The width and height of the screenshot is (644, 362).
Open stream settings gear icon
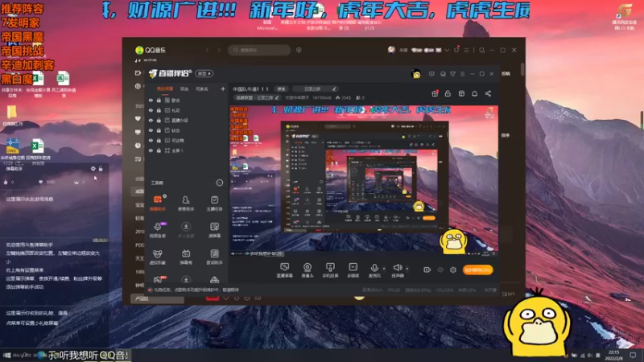click(x=453, y=269)
